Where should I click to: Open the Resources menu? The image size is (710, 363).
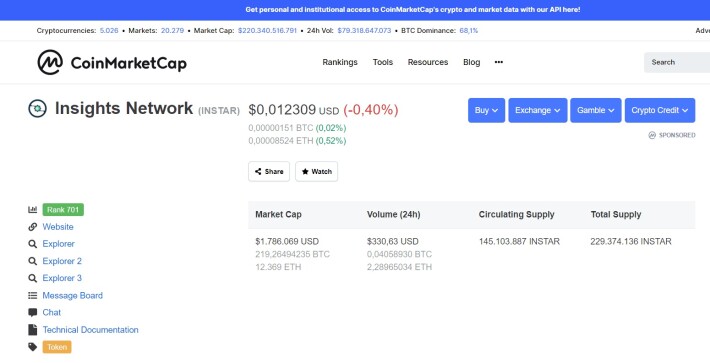427,62
